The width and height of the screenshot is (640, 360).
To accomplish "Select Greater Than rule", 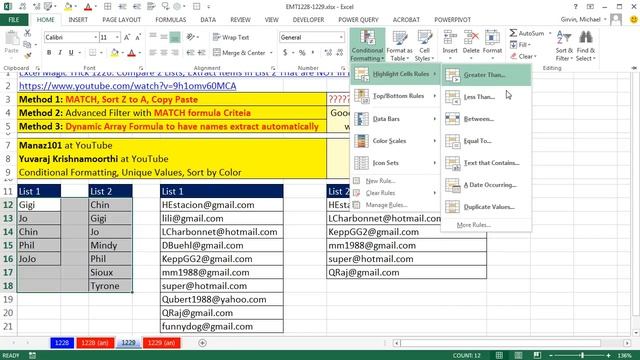I will 486,75.
